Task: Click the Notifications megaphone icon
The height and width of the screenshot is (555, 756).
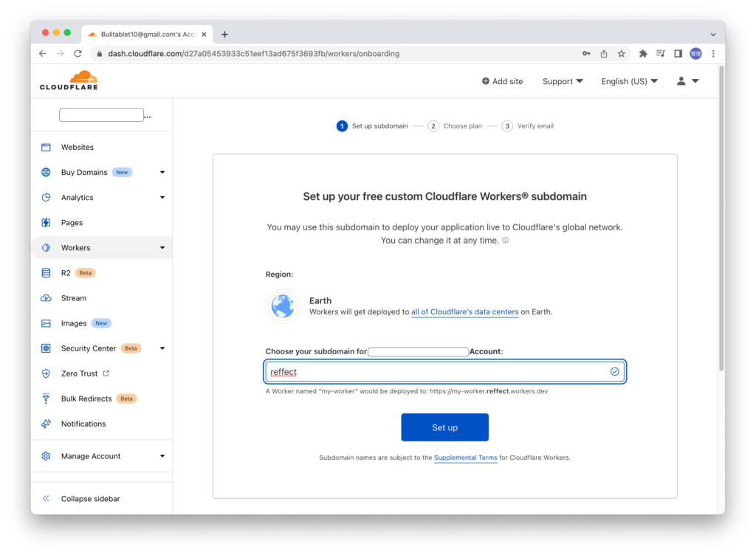Action: (x=46, y=424)
